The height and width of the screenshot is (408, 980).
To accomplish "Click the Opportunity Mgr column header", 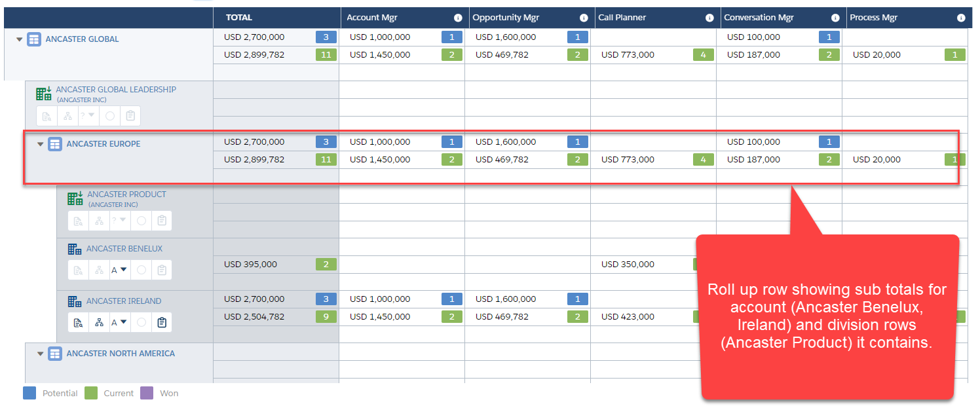I will (x=500, y=18).
